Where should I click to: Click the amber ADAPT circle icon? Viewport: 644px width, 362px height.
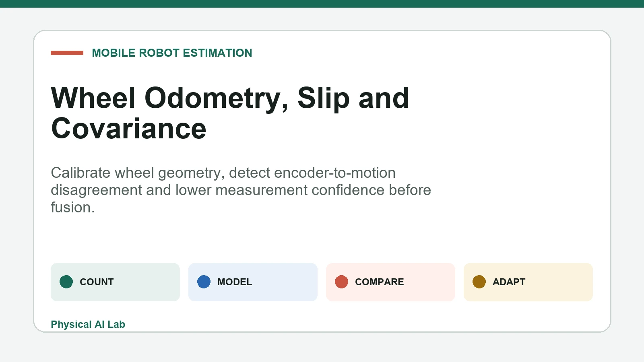(x=479, y=282)
